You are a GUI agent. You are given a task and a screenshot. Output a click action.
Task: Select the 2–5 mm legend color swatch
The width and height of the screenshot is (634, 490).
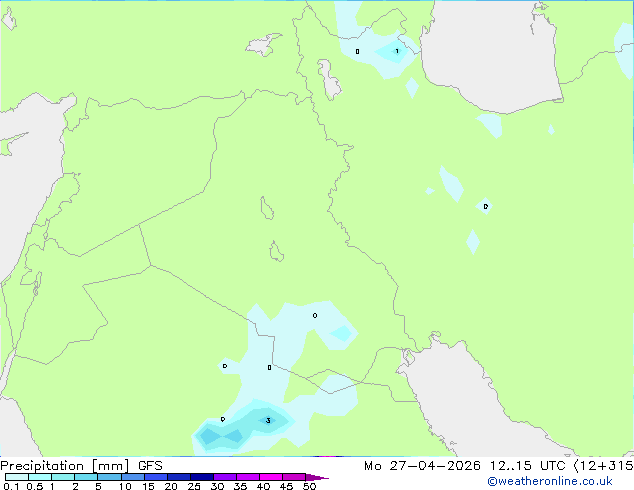(x=86, y=477)
